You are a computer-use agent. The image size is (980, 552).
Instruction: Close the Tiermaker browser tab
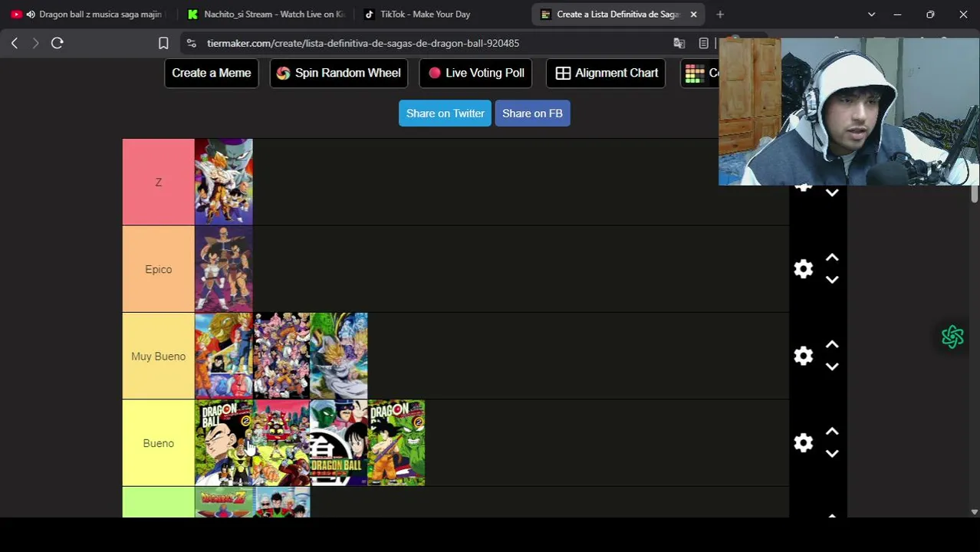693,14
